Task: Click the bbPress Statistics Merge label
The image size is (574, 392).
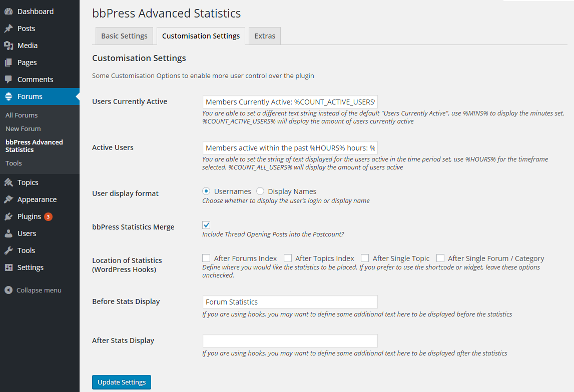Action: 133,227
